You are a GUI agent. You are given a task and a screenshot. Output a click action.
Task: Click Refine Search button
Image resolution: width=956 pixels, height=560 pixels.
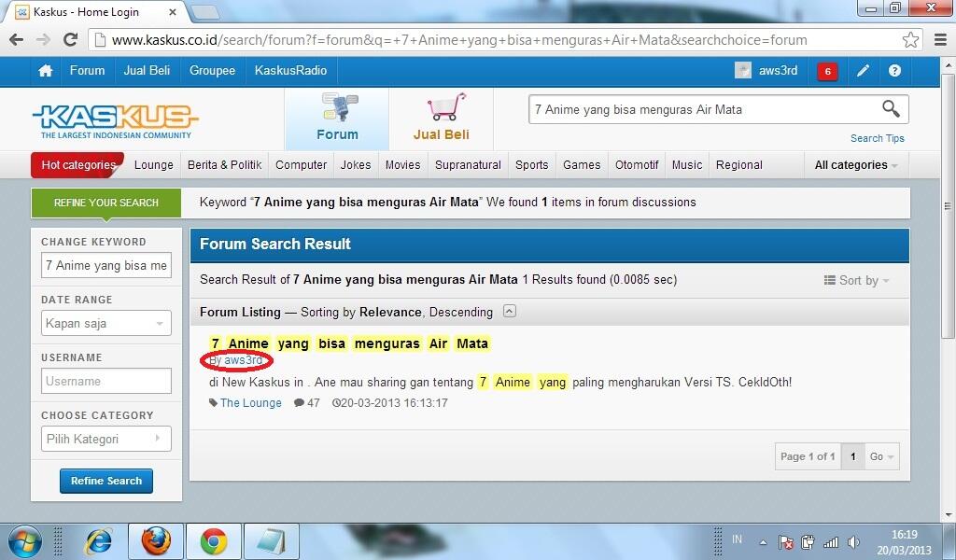point(106,481)
